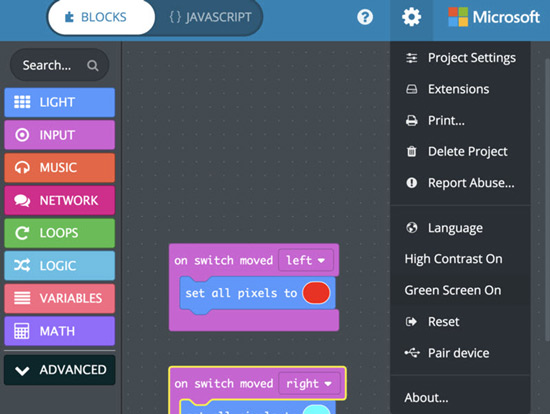Click the Pair device USB icon
The image size is (550, 414).
pos(412,352)
